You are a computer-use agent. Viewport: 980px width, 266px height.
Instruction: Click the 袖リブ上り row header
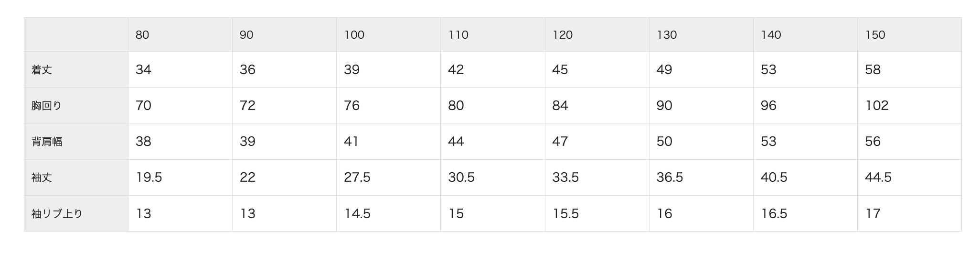click(57, 214)
